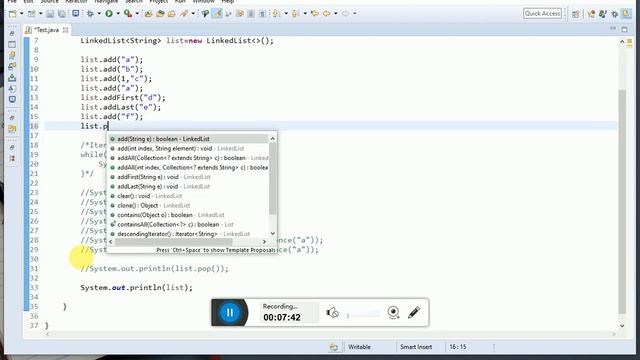Choose clear() : void proposal
640x360 pixels.
(188, 196)
